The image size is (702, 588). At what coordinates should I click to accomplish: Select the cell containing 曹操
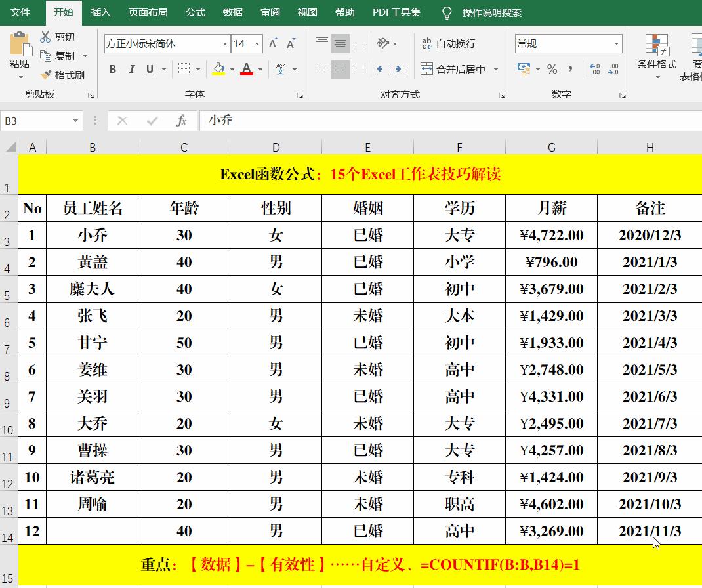coord(93,450)
